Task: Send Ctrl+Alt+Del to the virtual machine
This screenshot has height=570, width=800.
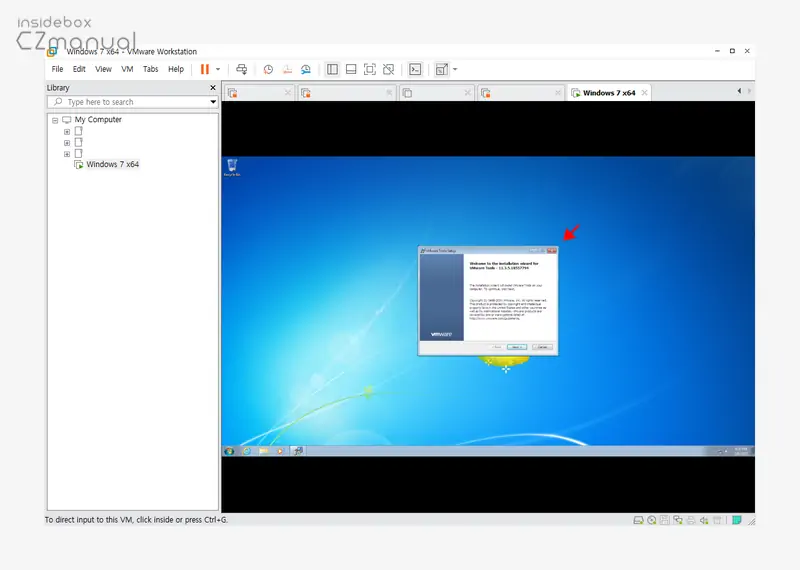Action: coord(242,69)
